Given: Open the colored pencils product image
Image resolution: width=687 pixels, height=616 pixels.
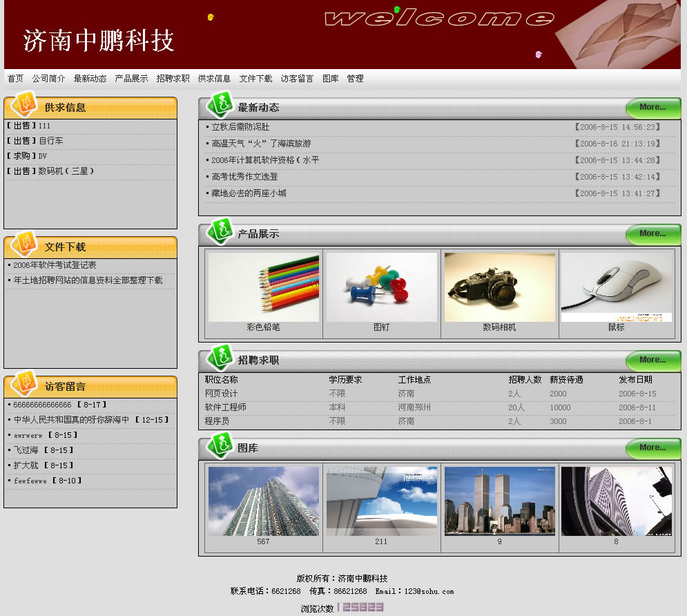Looking at the screenshot, I should 264,287.
